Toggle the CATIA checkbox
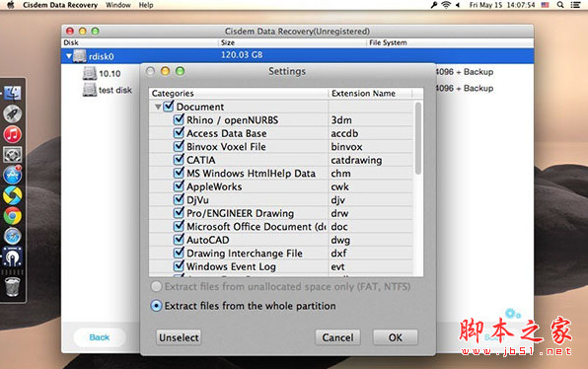This screenshot has height=369, width=588. point(180,160)
